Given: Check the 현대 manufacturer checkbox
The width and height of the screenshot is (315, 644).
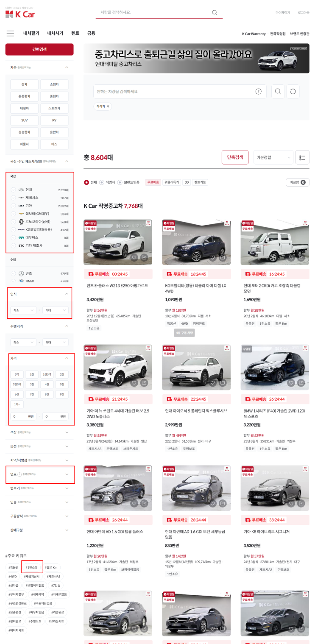Looking at the screenshot, I should coord(13,190).
